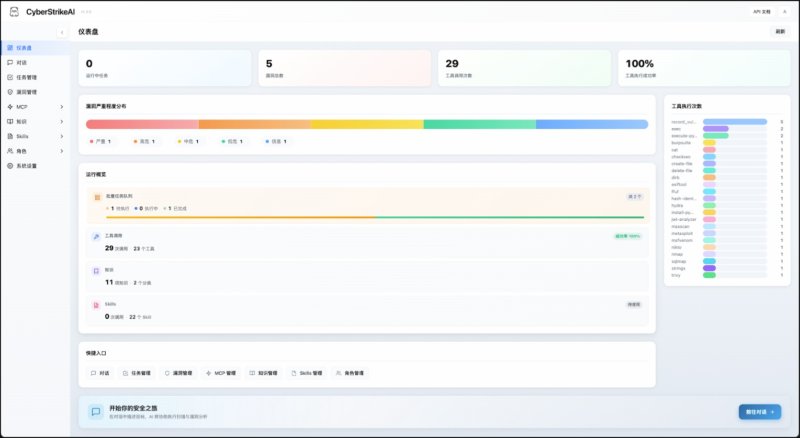Expand the MCP sidebar submenu

click(62, 106)
